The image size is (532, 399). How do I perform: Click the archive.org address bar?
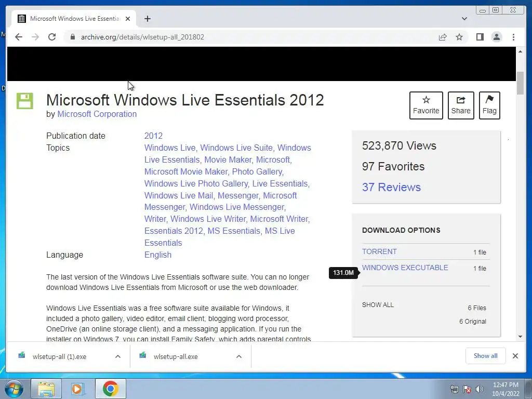(x=251, y=37)
